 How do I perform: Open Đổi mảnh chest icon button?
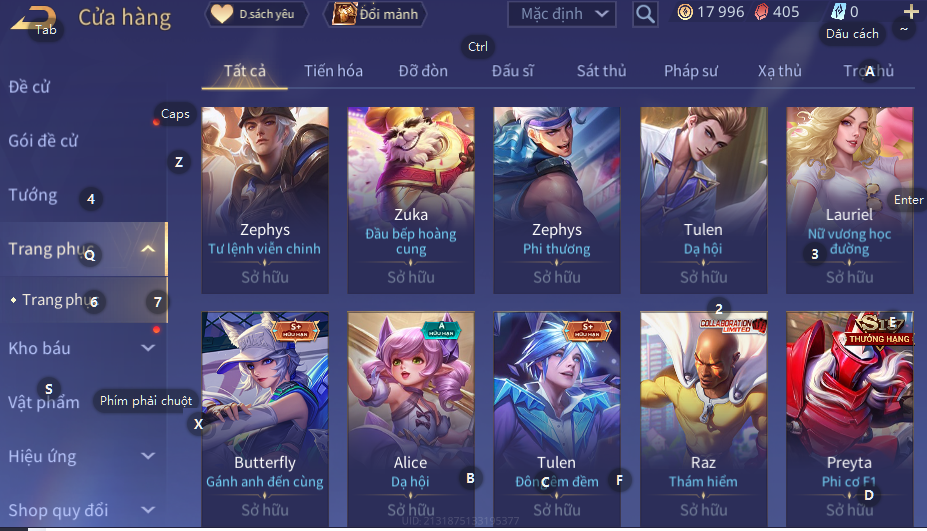point(375,14)
